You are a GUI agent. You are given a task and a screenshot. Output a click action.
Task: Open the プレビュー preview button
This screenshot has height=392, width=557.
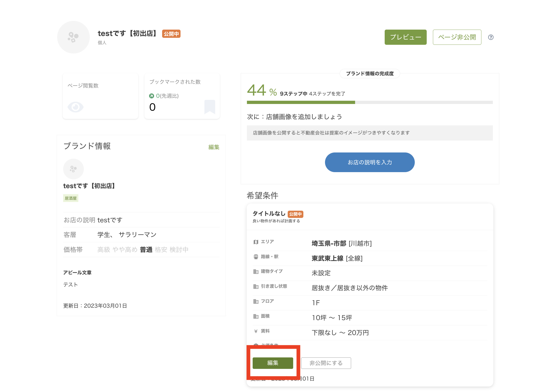click(x=405, y=37)
